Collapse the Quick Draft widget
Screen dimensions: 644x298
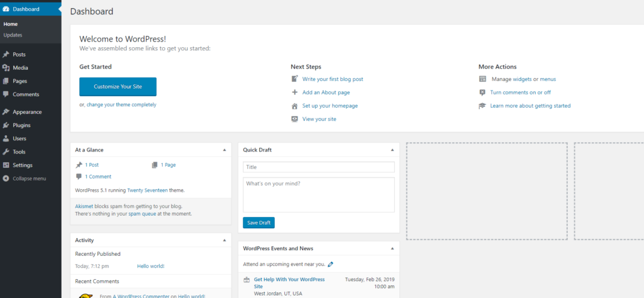pos(392,150)
